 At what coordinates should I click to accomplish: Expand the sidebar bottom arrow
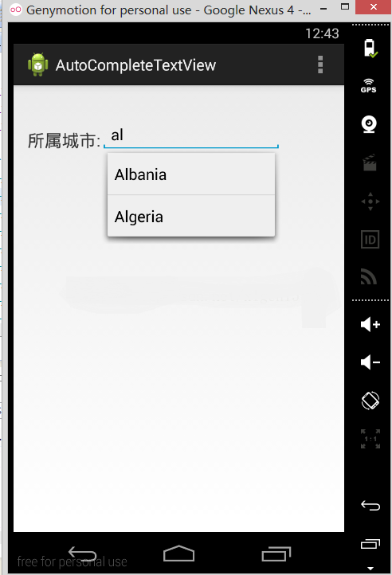pos(370,569)
